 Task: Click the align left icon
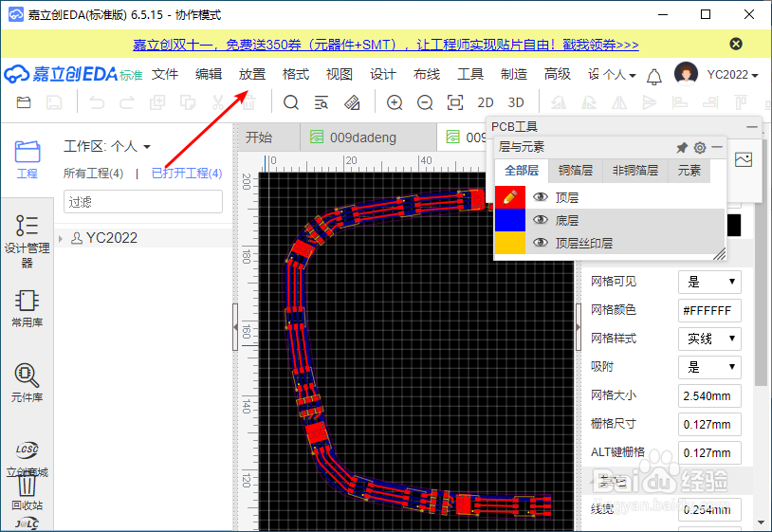(679, 102)
